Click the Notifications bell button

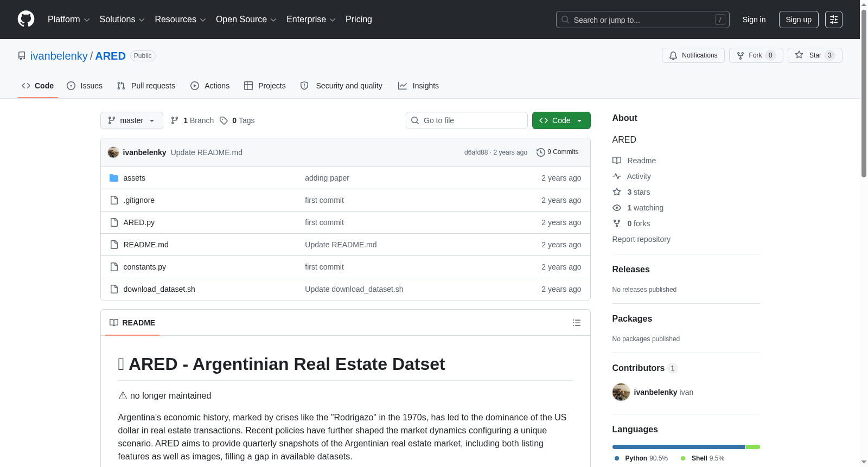[x=693, y=55]
